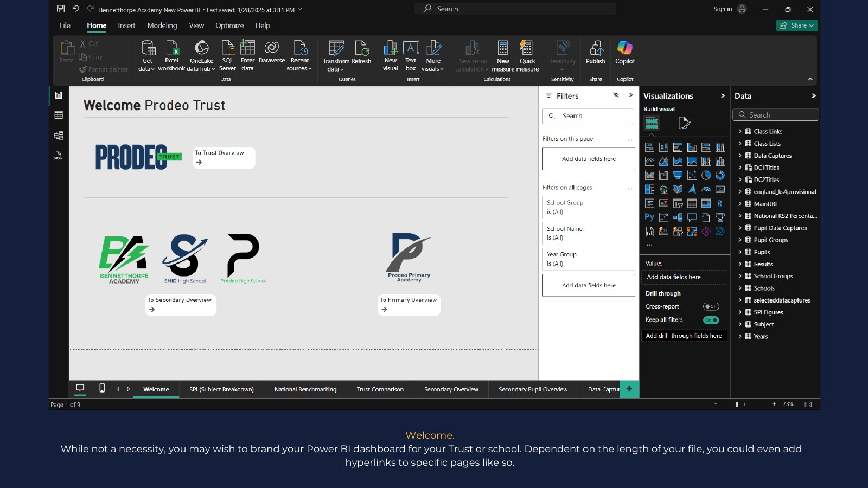Click the Filters search field

[588, 116]
